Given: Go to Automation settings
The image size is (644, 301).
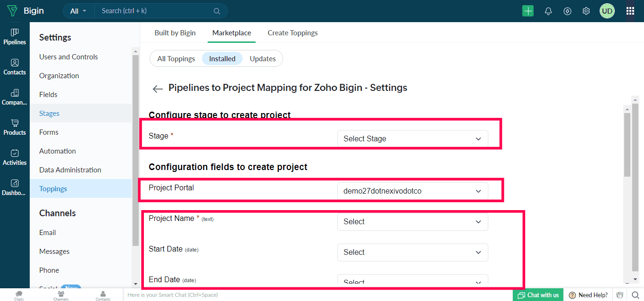Looking at the screenshot, I should coord(81,151).
